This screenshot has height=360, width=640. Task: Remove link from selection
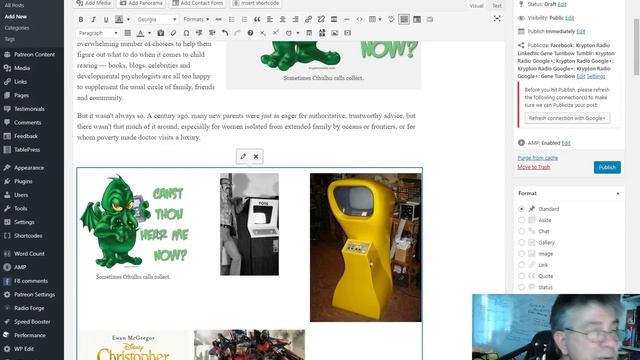click(x=321, y=20)
